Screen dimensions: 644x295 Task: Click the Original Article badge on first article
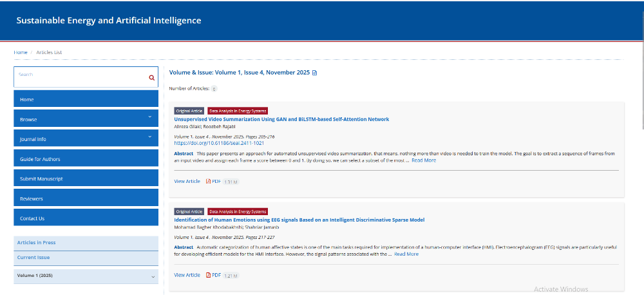tap(189, 111)
